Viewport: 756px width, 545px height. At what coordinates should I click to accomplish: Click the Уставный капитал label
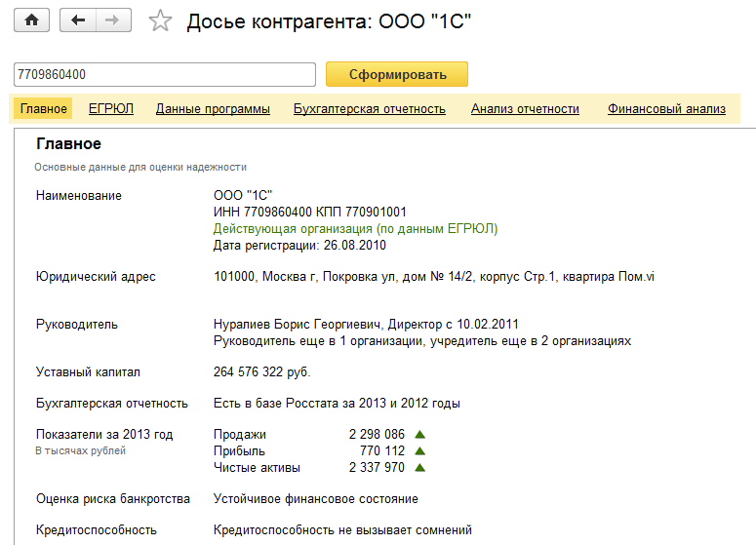pos(88,372)
